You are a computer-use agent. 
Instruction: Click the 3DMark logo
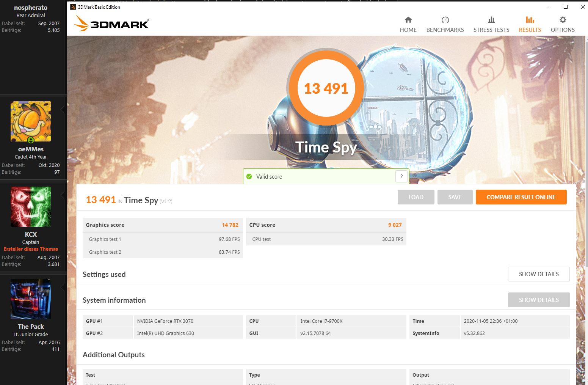[x=111, y=24]
